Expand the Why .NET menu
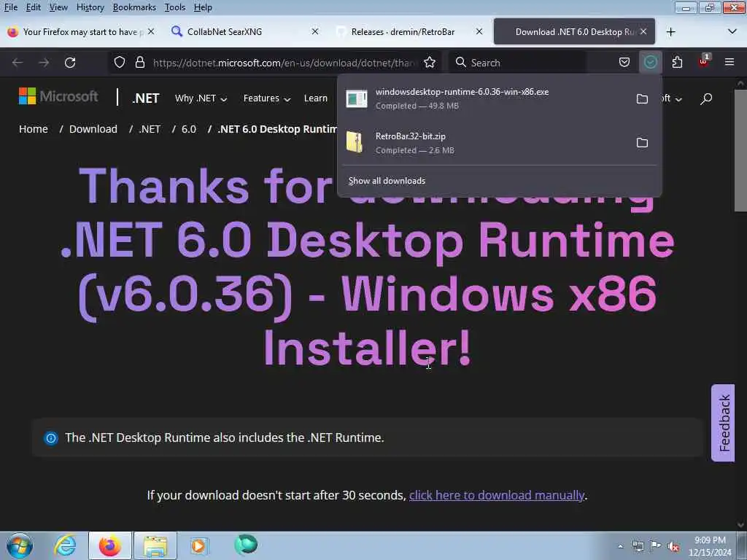The height and width of the screenshot is (560, 747). point(201,98)
